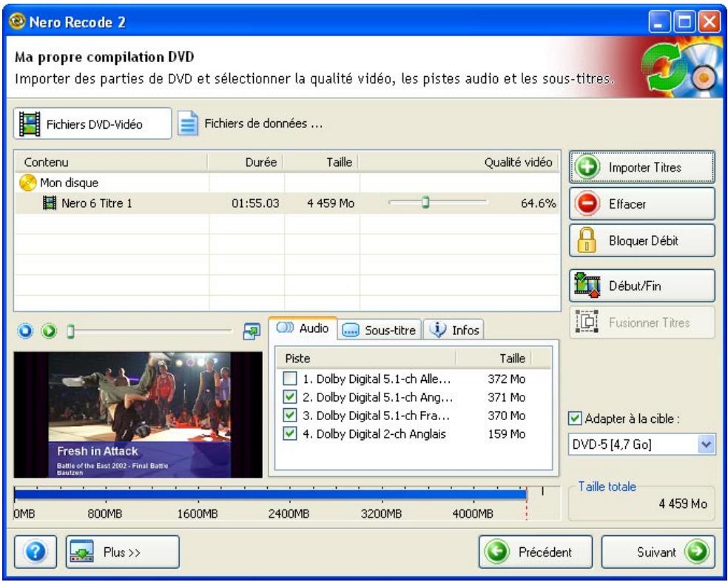
Task: Click the Début/Fin trim film icon
Action: point(587,285)
